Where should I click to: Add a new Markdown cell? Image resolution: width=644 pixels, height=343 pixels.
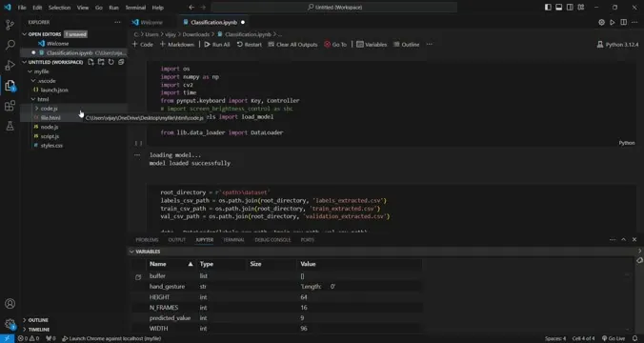click(x=176, y=45)
